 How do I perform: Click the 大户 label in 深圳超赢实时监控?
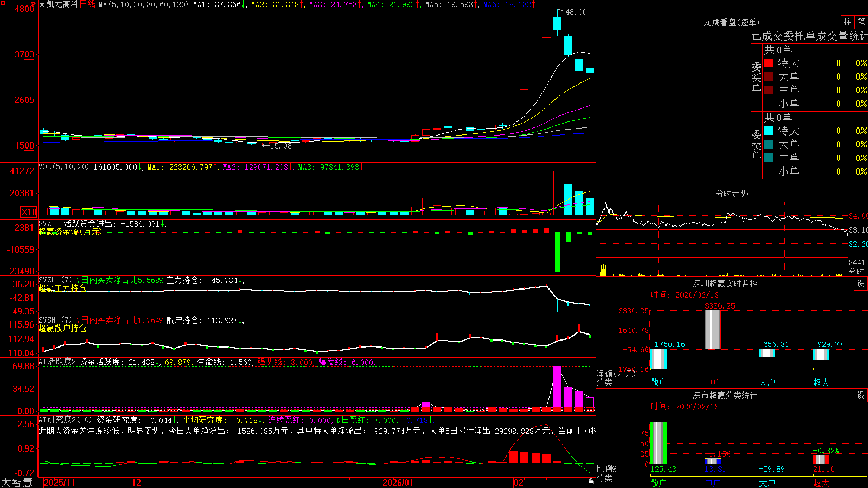(x=767, y=382)
